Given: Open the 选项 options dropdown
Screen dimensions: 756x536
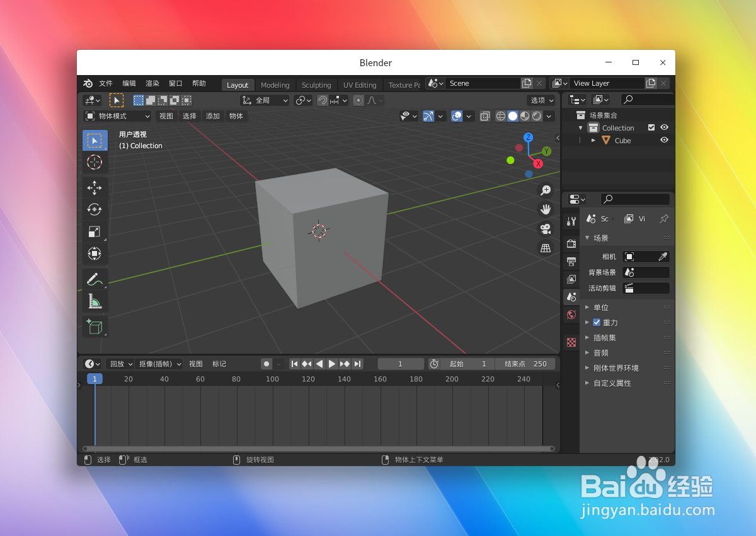Looking at the screenshot, I should [541, 100].
